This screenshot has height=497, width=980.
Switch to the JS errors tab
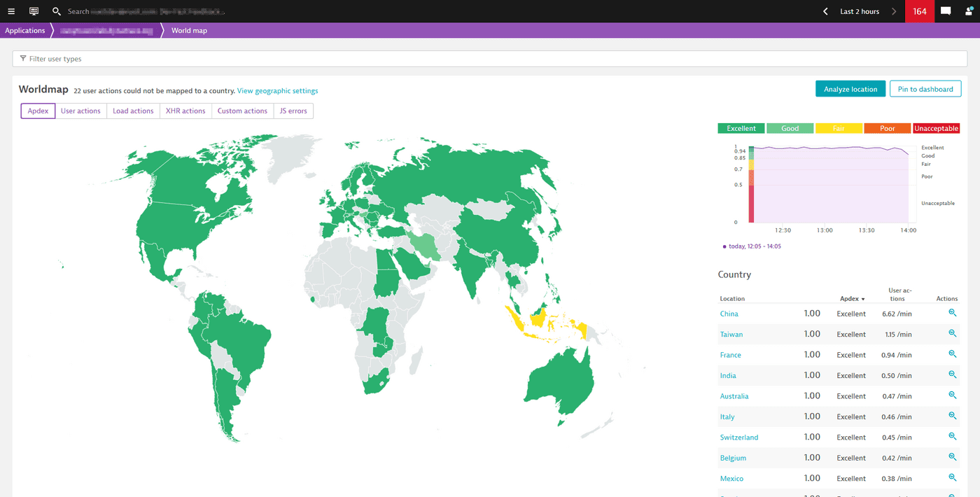293,111
